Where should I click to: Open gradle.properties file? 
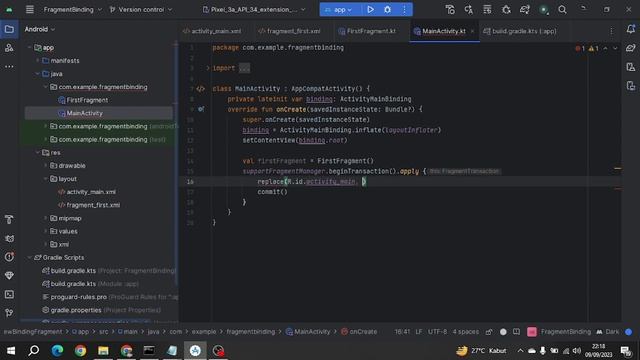pos(76,310)
